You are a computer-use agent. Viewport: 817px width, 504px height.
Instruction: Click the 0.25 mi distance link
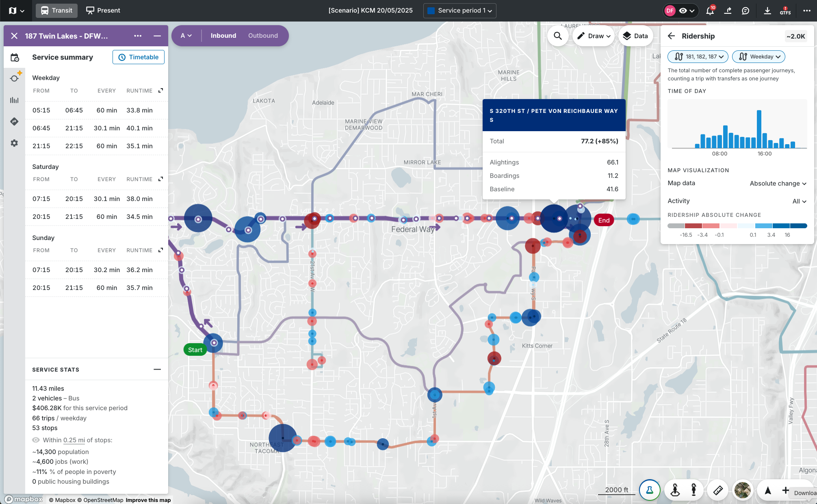(x=74, y=440)
